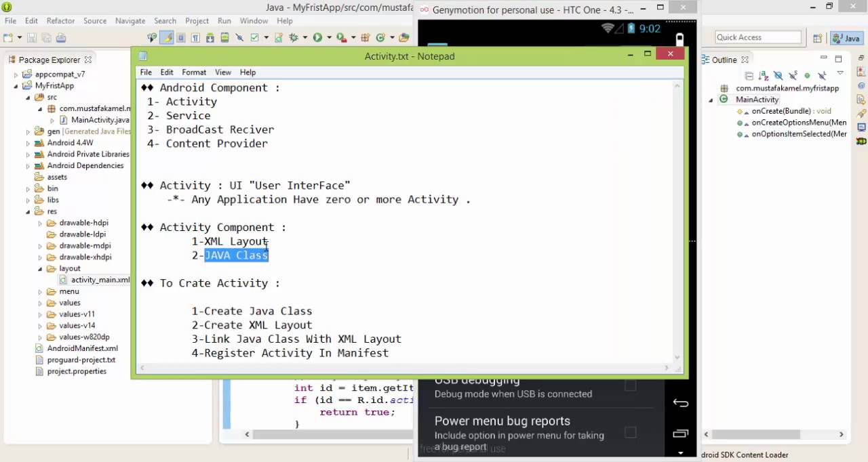This screenshot has width=868, height=462.
Task: Collapse the MyFristApp project node
Action: click(x=16, y=86)
